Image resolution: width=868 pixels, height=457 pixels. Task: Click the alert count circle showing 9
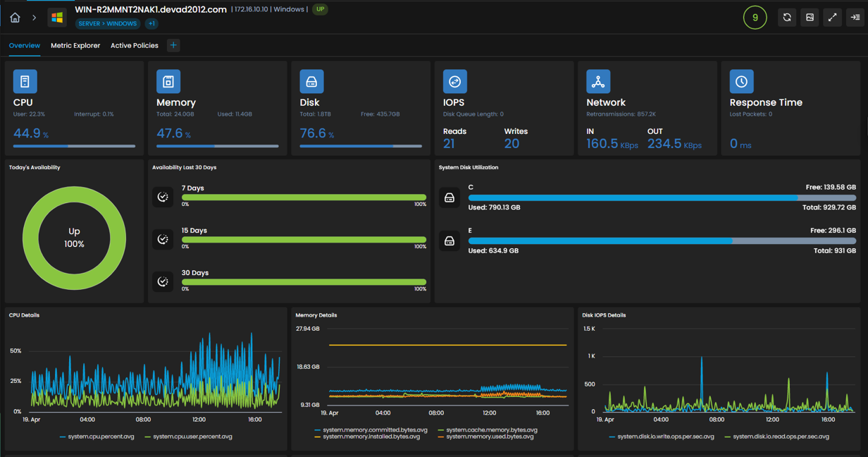[755, 17]
